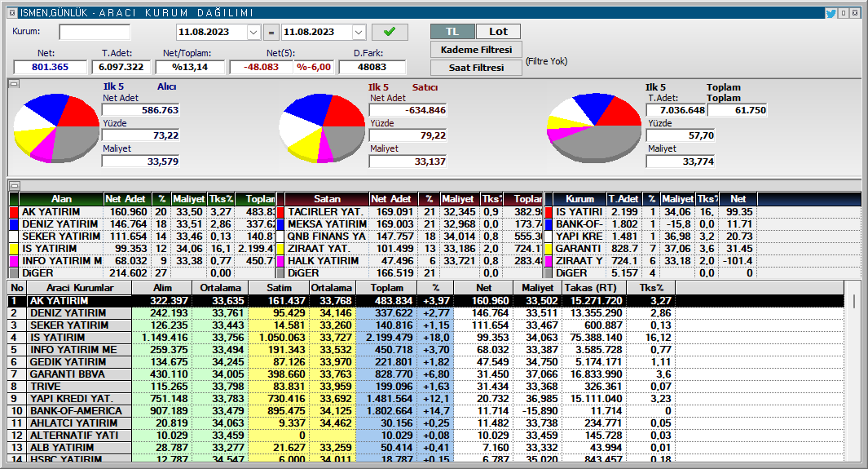Click the Net value 801.365 field
Screen dimensions: 868x469
point(51,67)
